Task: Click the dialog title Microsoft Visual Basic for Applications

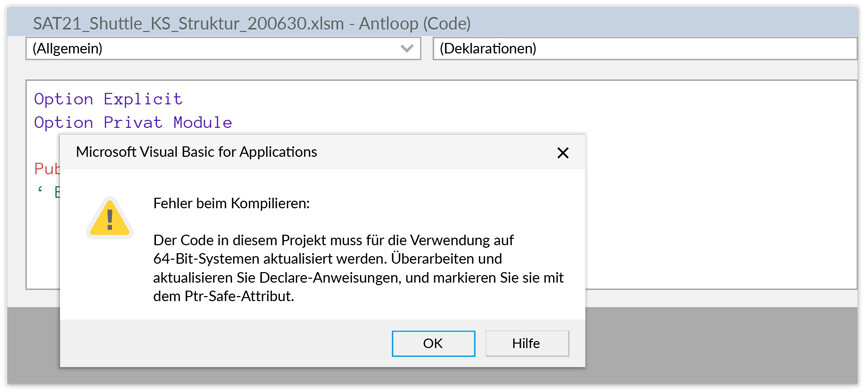Action: click(196, 152)
